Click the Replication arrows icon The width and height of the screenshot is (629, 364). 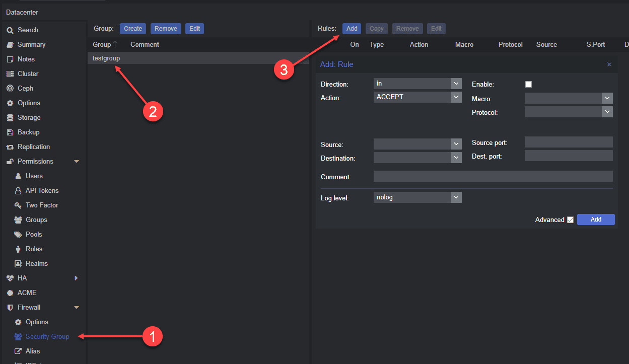coord(10,147)
